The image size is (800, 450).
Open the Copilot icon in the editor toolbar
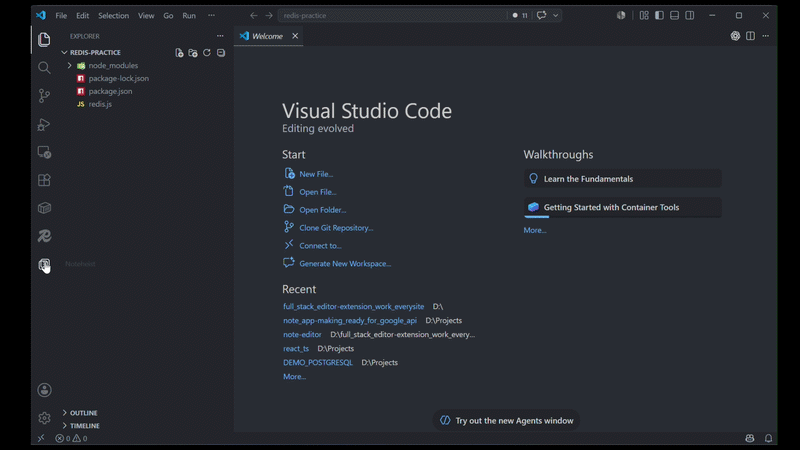coord(735,36)
